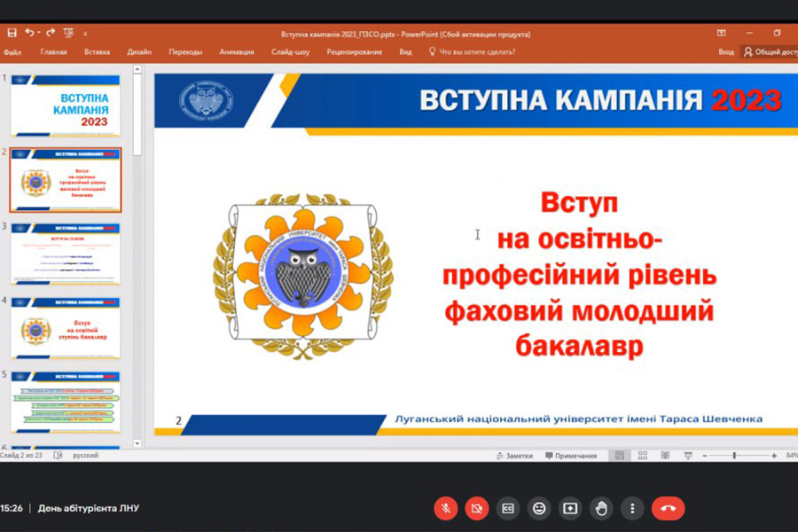
Task: Click the 'Что вы хотите сделать?' search box
Action: pos(473,52)
